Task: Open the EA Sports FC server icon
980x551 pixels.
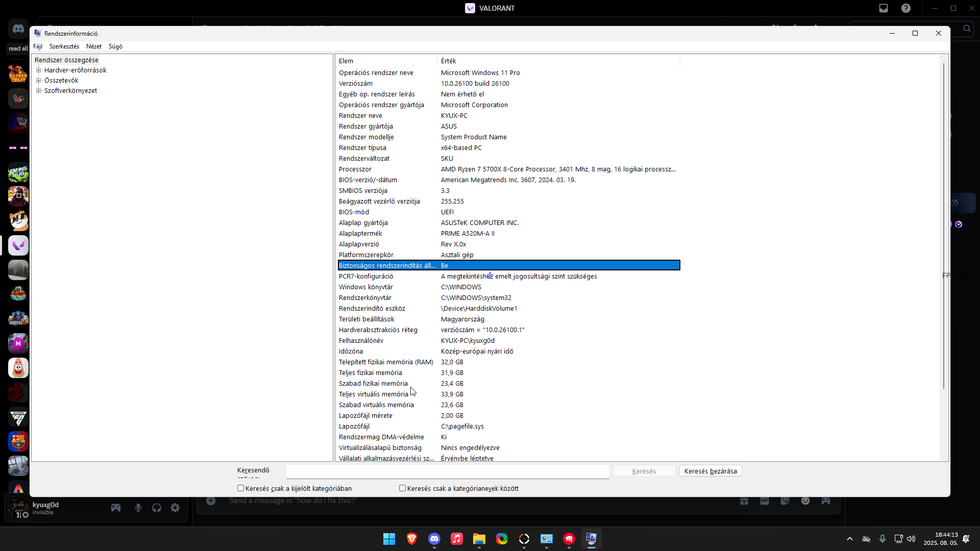Action: (18, 417)
